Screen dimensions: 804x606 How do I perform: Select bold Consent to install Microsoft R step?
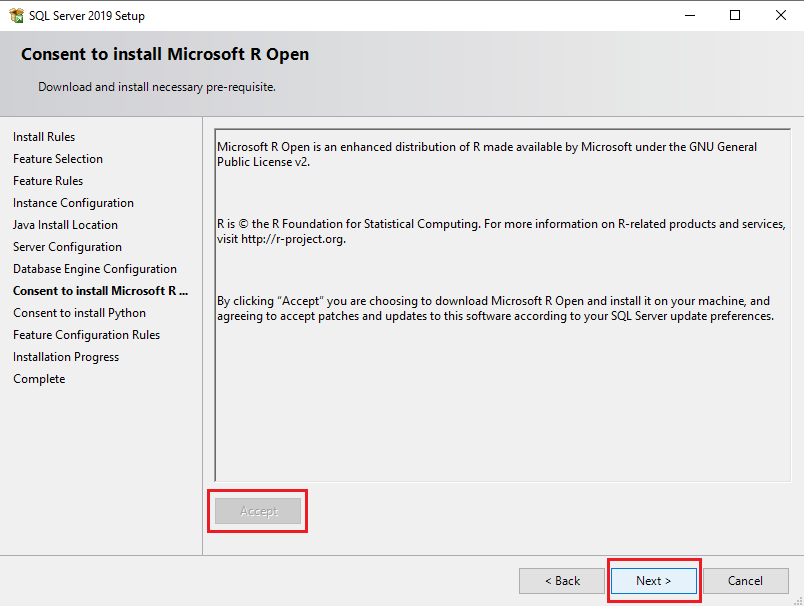coord(100,291)
